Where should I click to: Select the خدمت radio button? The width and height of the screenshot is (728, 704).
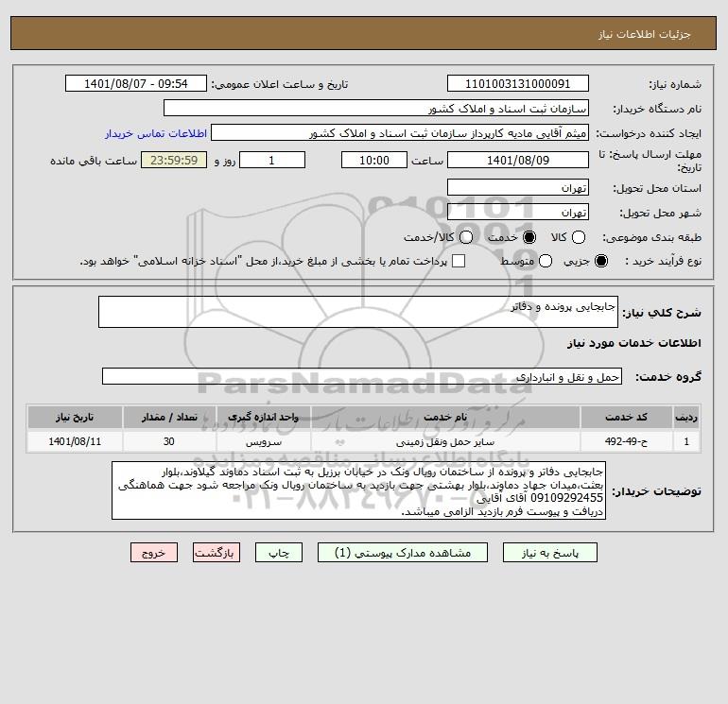click(529, 237)
